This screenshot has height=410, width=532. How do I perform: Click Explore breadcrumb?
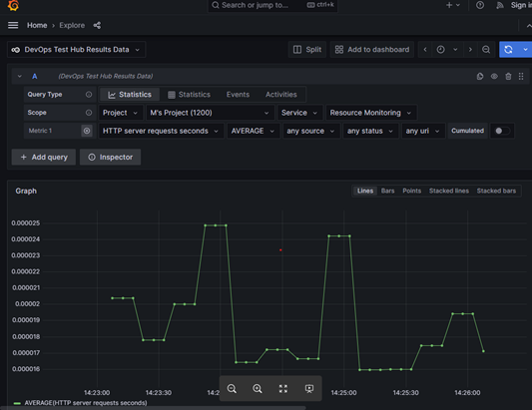click(x=72, y=25)
